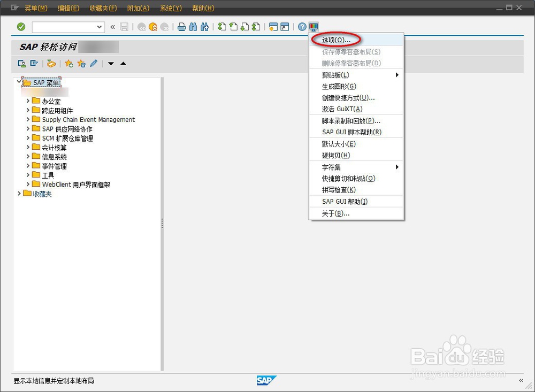Click the Add to favorites star icon
The height and width of the screenshot is (392, 535).
click(x=69, y=64)
